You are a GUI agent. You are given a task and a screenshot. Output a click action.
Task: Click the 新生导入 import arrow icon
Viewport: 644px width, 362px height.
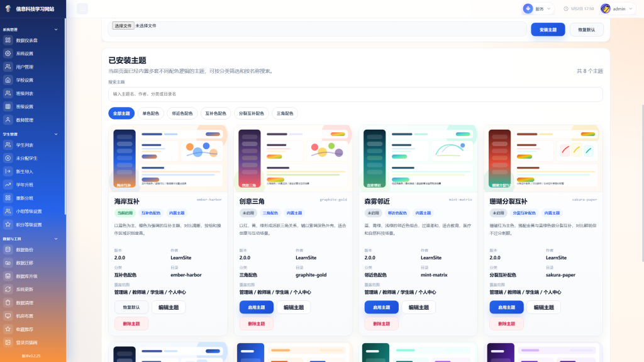click(x=8, y=171)
